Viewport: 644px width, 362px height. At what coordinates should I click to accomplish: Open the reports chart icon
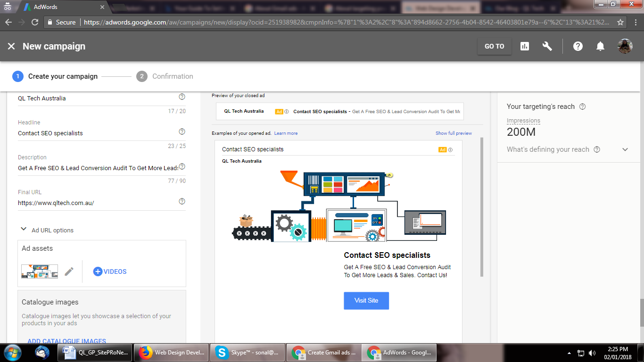525,46
